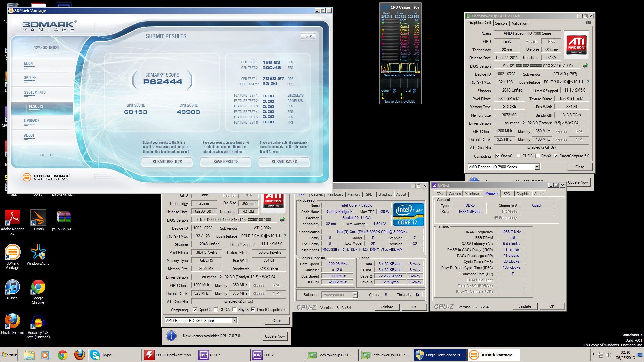This screenshot has width=644, height=362.
Task: Switch to Sensors tab in GPU-Z
Action: point(501,23)
